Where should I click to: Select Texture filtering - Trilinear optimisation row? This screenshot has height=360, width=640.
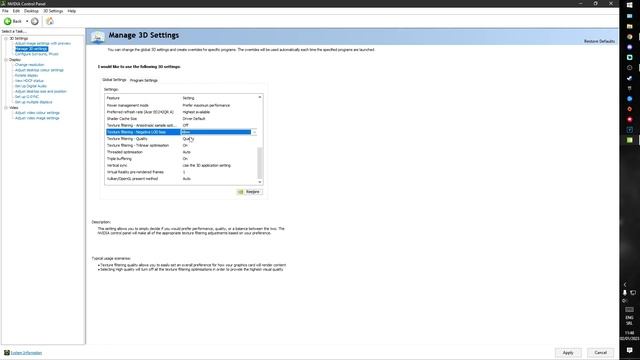click(x=181, y=145)
